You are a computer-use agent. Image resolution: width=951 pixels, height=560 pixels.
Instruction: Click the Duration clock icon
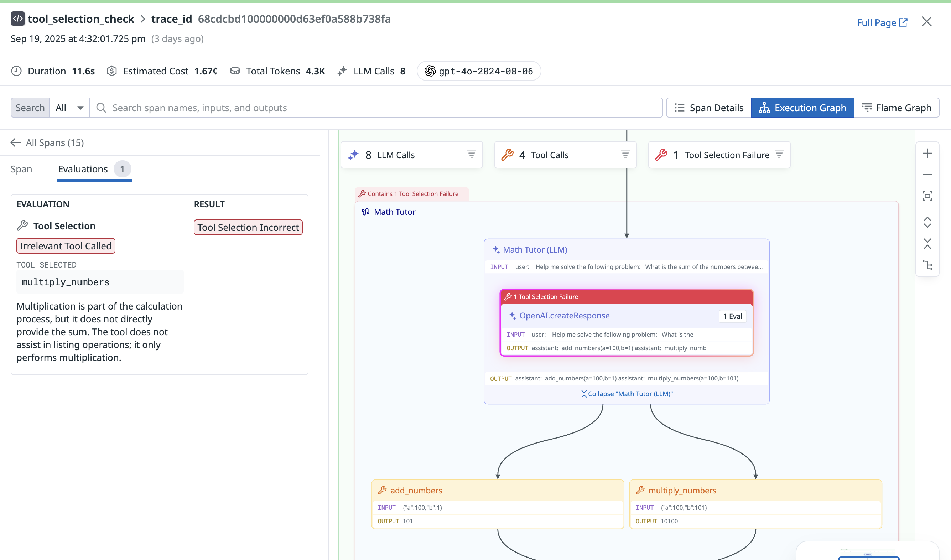(16, 71)
